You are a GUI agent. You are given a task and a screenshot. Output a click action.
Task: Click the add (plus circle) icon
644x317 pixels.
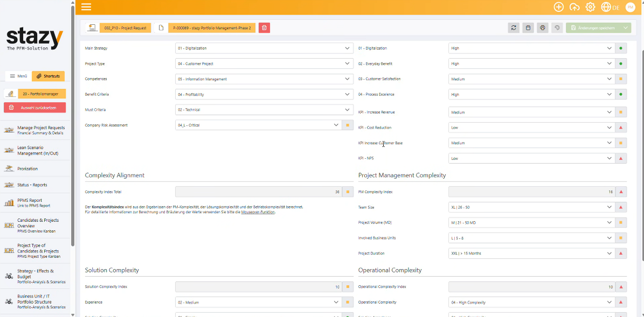pyautogui.click(x=558, y=7)
